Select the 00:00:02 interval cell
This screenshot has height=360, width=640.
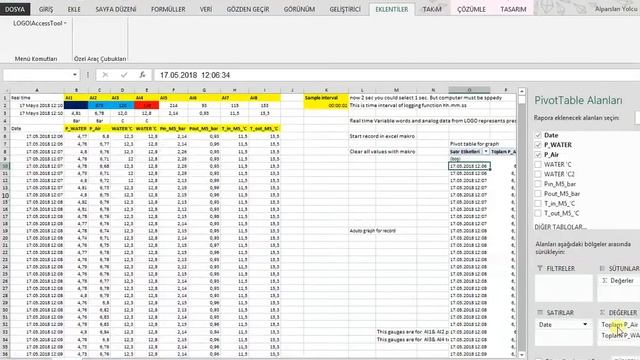[x=326, y=105]
